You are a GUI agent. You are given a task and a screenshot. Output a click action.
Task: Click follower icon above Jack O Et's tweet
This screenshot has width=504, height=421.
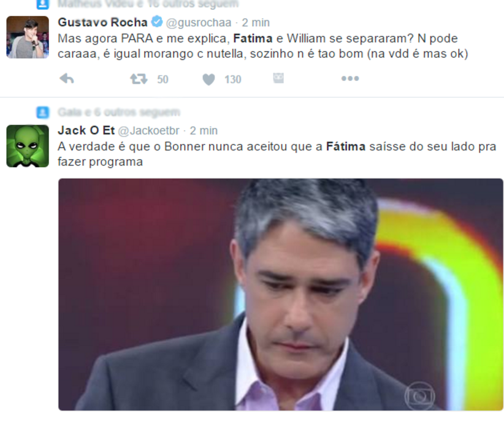click(43, 113)
